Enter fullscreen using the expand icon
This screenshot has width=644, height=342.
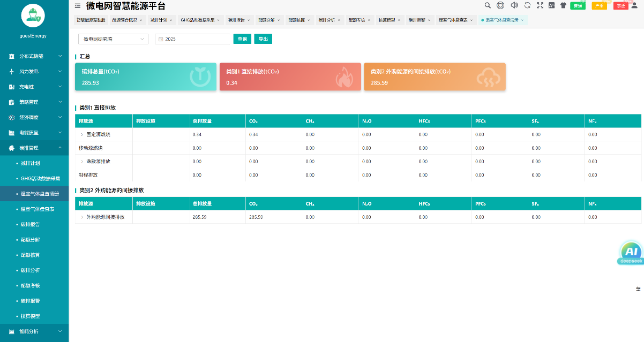(540, 5)
